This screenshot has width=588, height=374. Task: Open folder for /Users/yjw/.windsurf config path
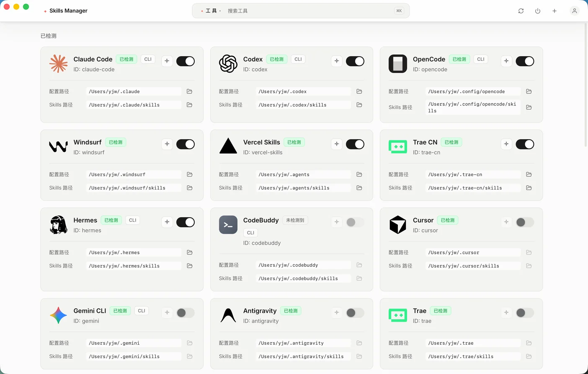[x=190, y=174]
